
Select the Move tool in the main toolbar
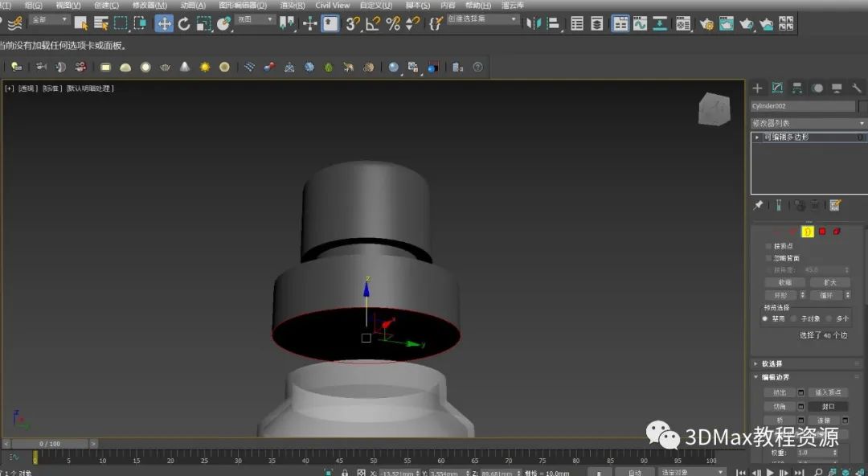(x=164, y=23)
